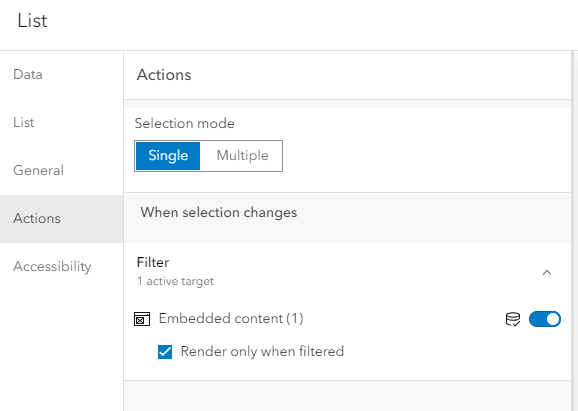This screenshot has width=578, height=411.
Task: Click the 1 active target text
Action: tap(175, 281)
